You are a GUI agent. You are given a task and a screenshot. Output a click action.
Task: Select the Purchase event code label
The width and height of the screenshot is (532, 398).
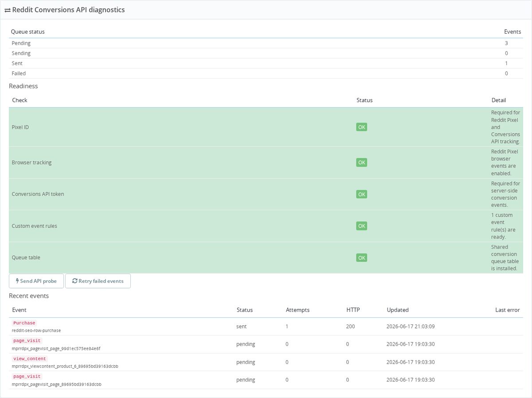point(24,323)
